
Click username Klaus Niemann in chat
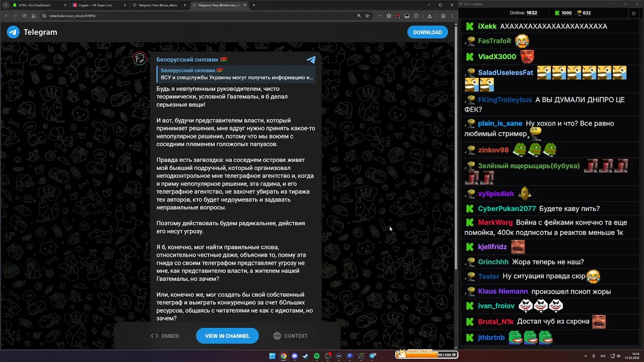coord(503,291)
